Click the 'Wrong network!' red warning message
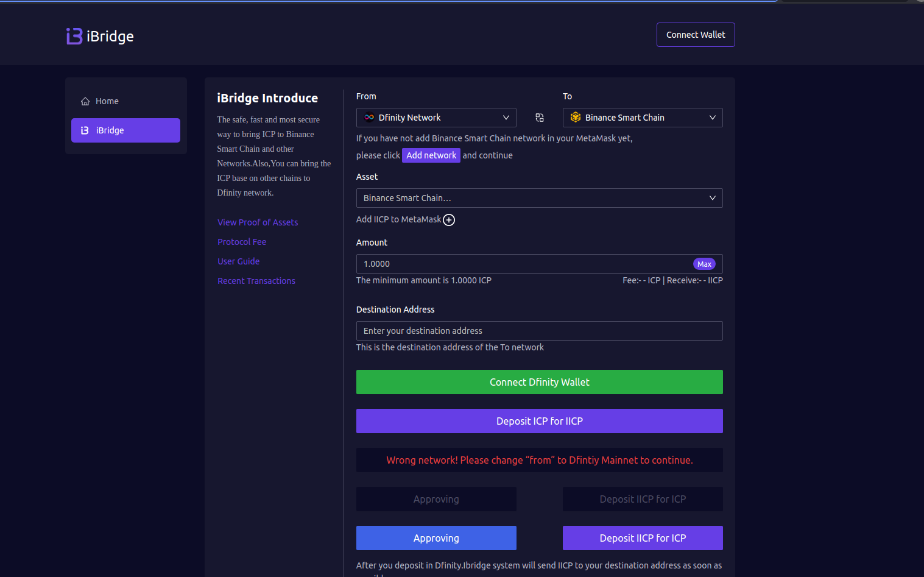Image resolution: width=924 pixels, height=577 pixels. (540, 460)
